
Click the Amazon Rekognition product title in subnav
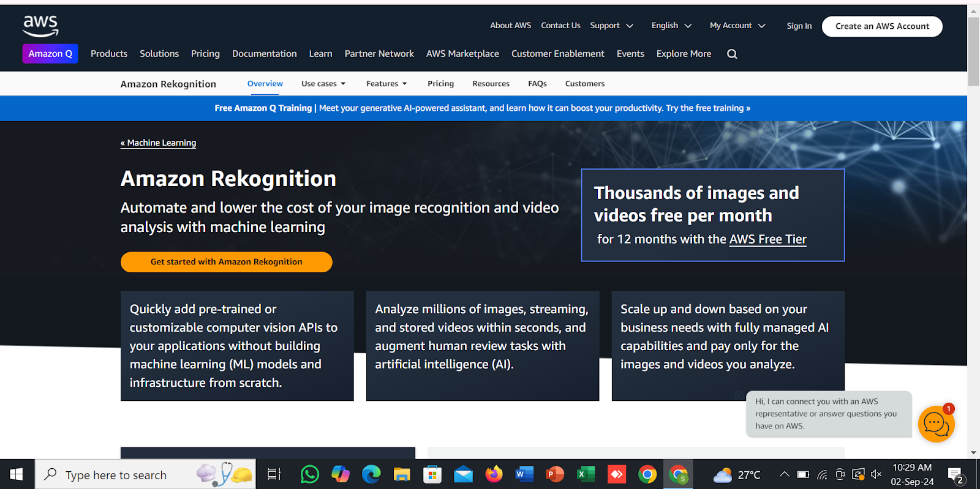pos(168,84)
